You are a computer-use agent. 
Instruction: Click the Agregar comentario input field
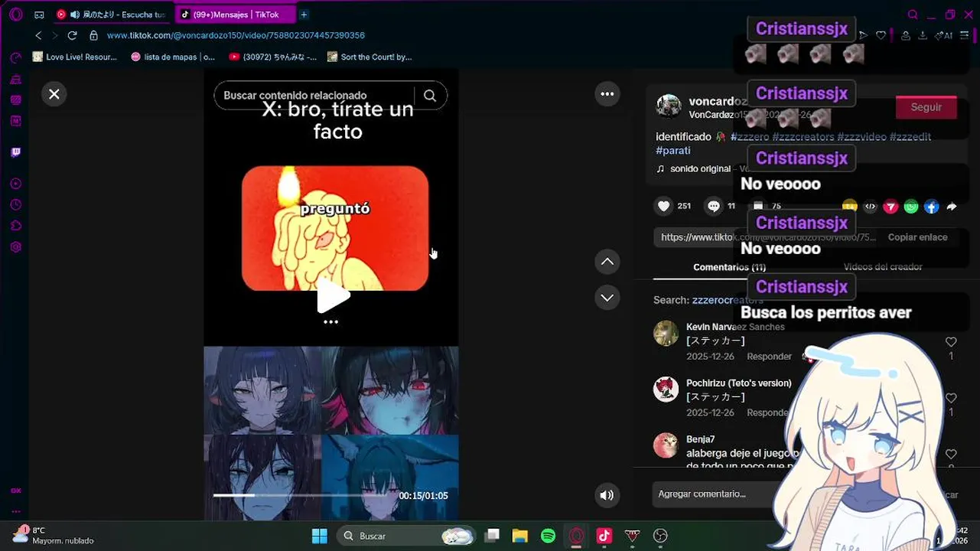715,494
